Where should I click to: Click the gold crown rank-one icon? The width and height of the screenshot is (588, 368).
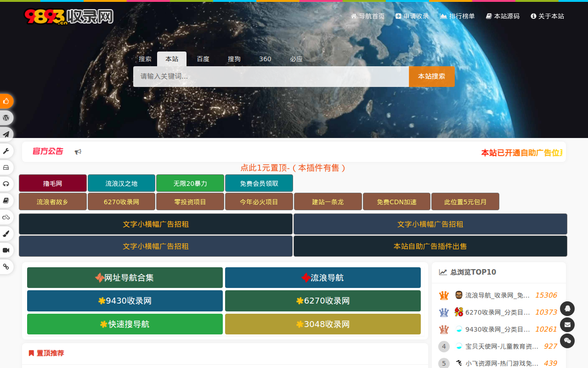[x=444, y=295]
